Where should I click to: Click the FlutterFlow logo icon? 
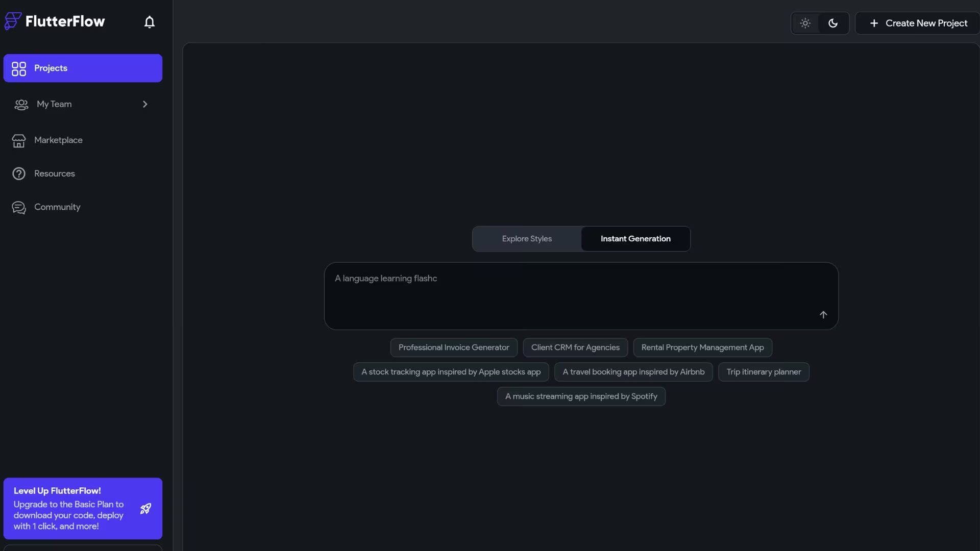[x=13, y=21]
